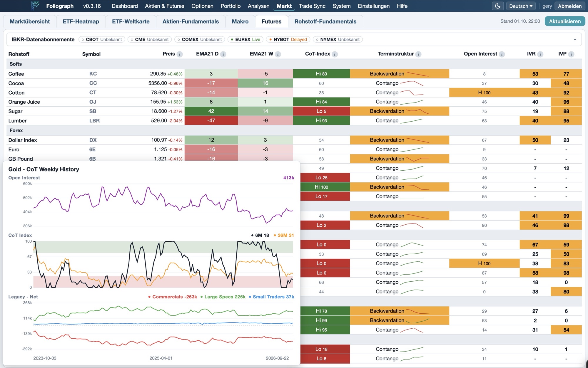This screenshot has width=588, height=368.
Task: Toggle dark mode with the moon icon
Action: pos(497,6)
